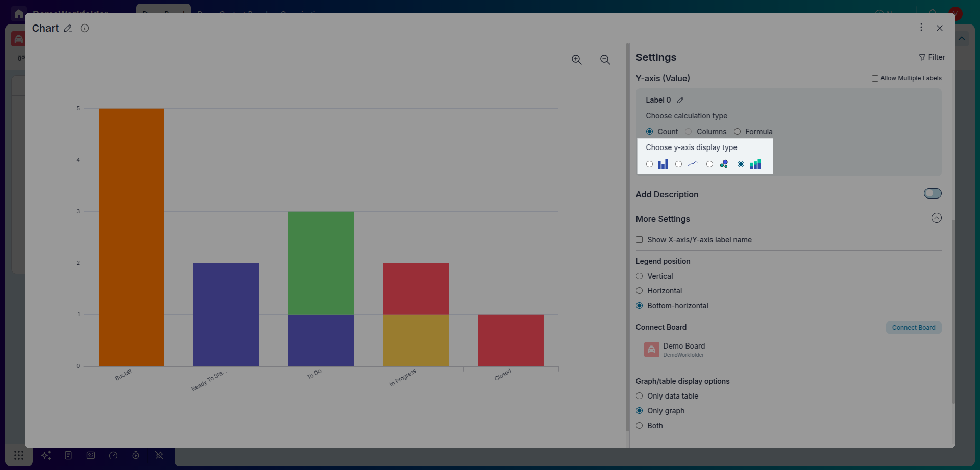Click the Connect Board button
Image resolution: width=980 pixels, height=470 pixels.
click(x=914, y=328)
